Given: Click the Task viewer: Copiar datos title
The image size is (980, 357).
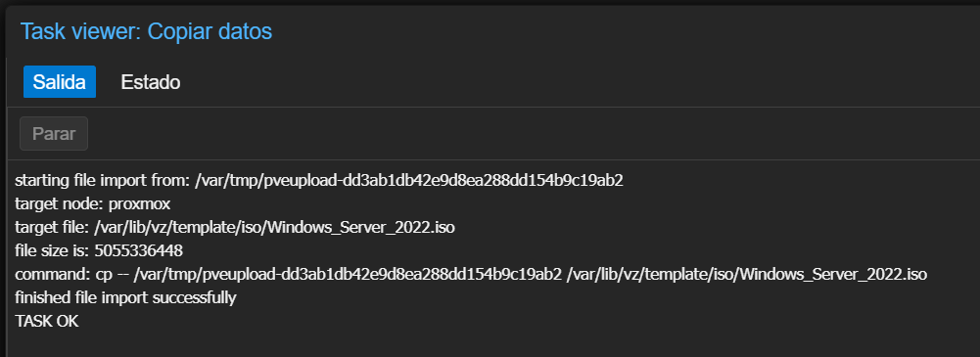Looking at the screenshot, I should (x=146, y=30).
